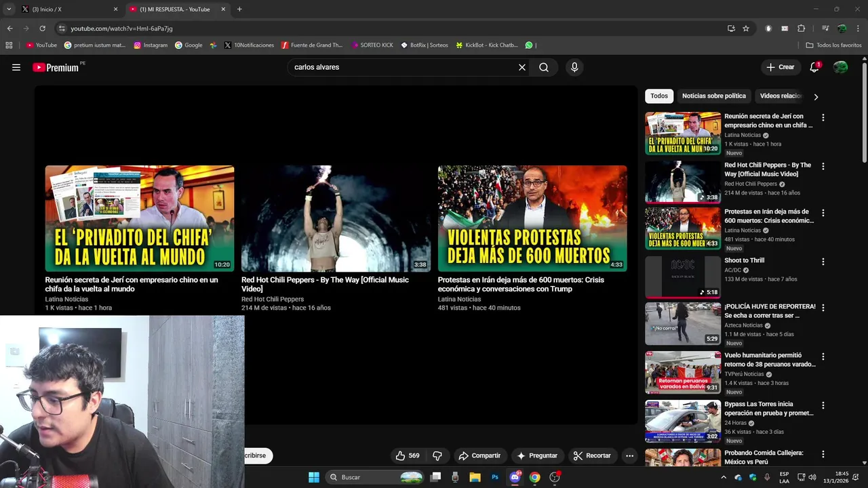Play endscreen By The Way music video
The height and width of the screenshot is (488, 868).
point(336,218)
